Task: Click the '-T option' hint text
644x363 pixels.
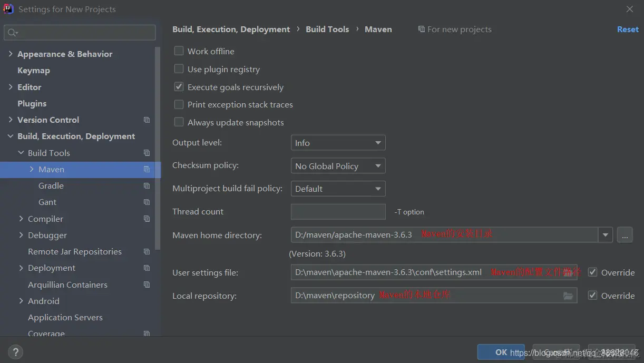Action: click(409, 212)
